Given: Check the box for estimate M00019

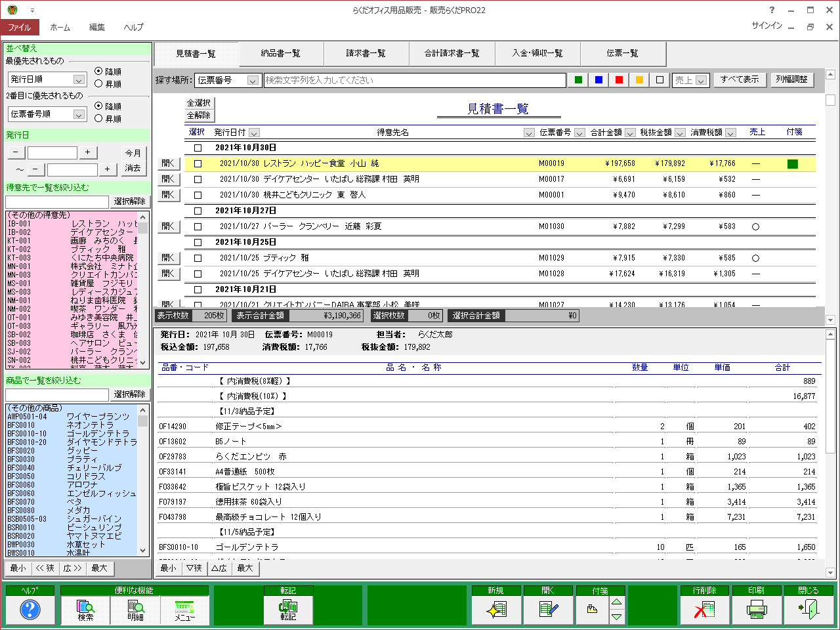Looking at the screenshot, I should 198,163.
